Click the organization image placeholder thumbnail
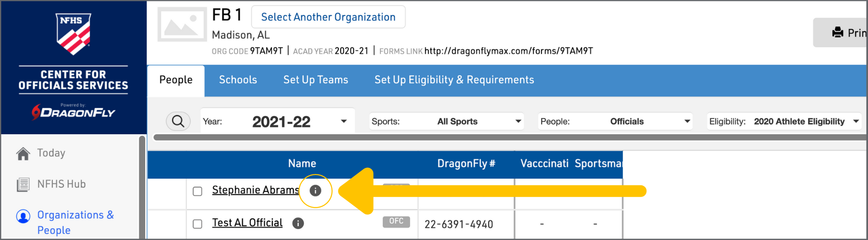 pyautogui.click(x=182, y=24)
